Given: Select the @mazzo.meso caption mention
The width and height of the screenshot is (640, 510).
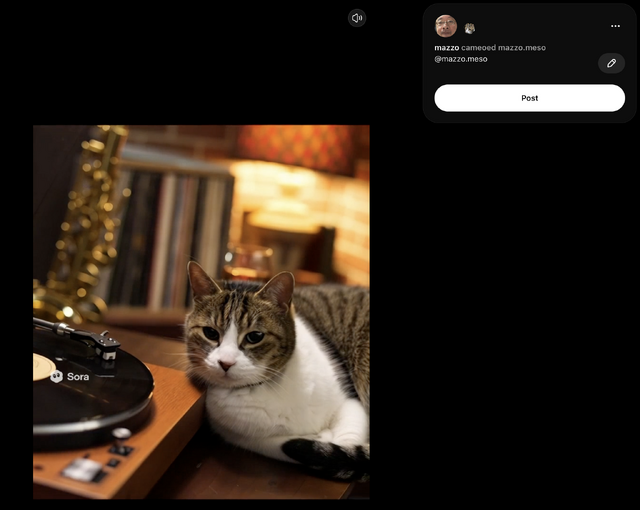Looking at the screenshot, I should (461, 59).
